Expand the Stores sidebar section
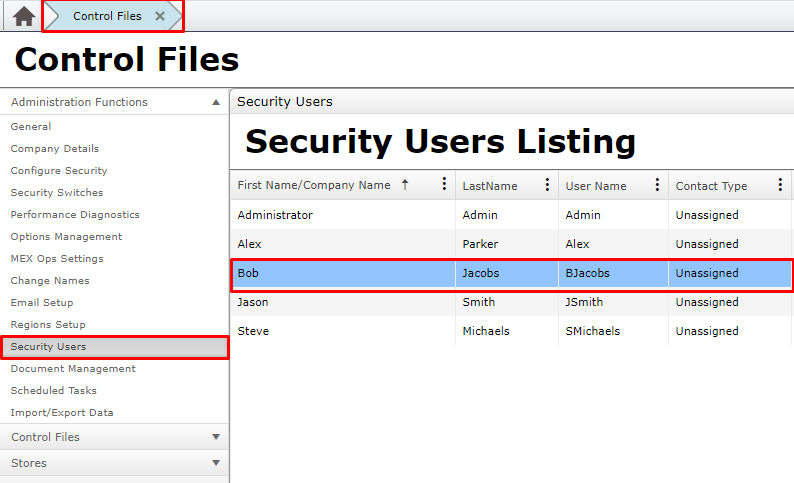The image size is (794, 483). click(216, 463)
